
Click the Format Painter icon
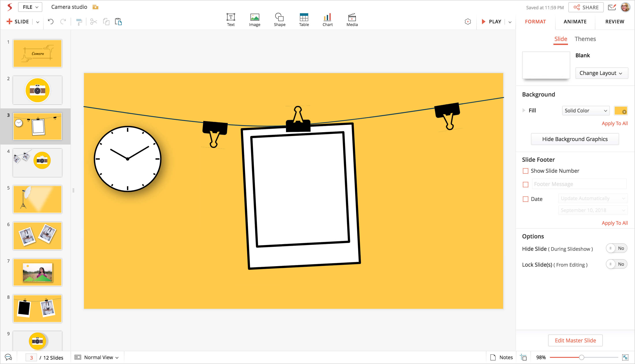point(79,22)
